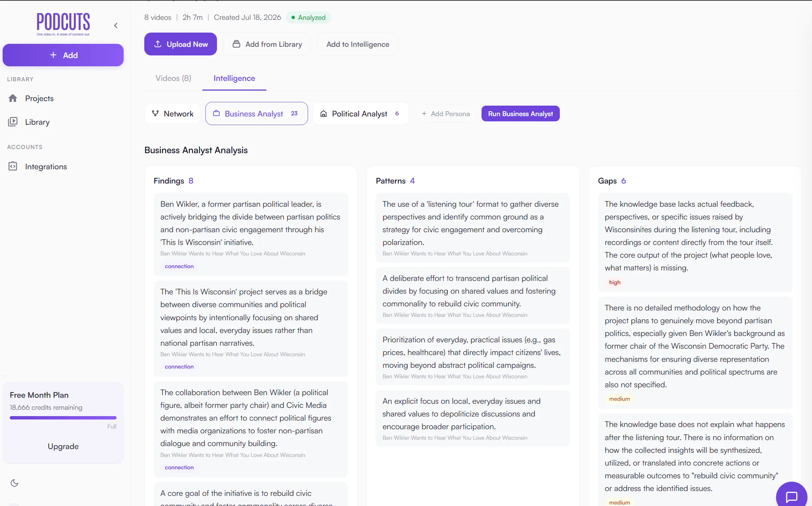Click the Findings 8 heading

173,181
